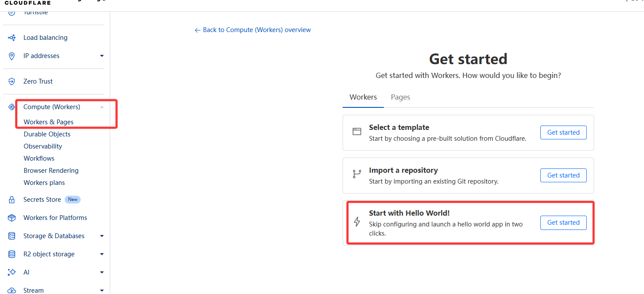Open Load balancing in the sidebar

(46, 38)
